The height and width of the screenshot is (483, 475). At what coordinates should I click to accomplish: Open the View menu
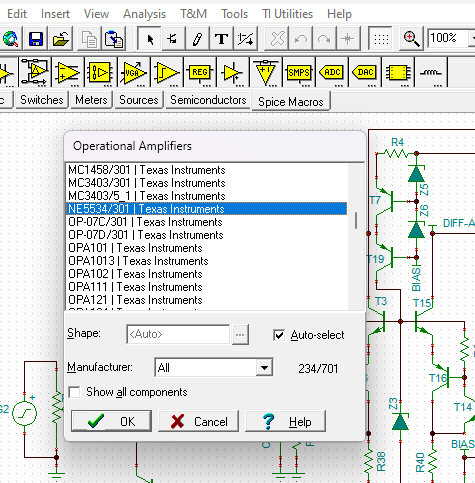click(96, 14)
